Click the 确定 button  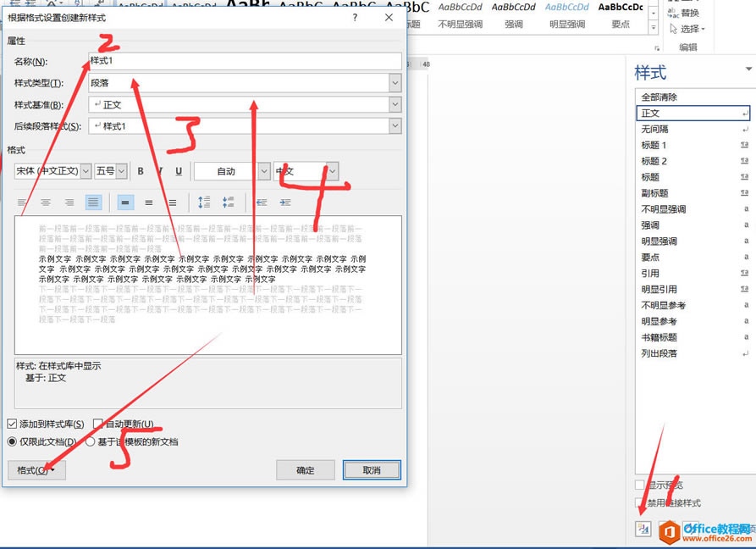point(306,470)
